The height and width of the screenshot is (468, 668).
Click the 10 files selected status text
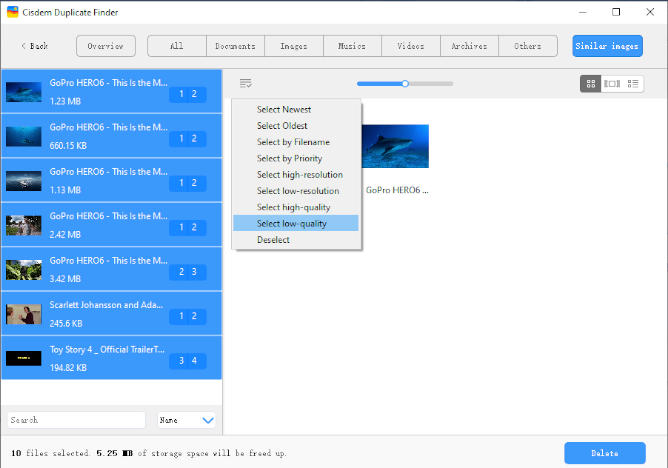(50, 453)
